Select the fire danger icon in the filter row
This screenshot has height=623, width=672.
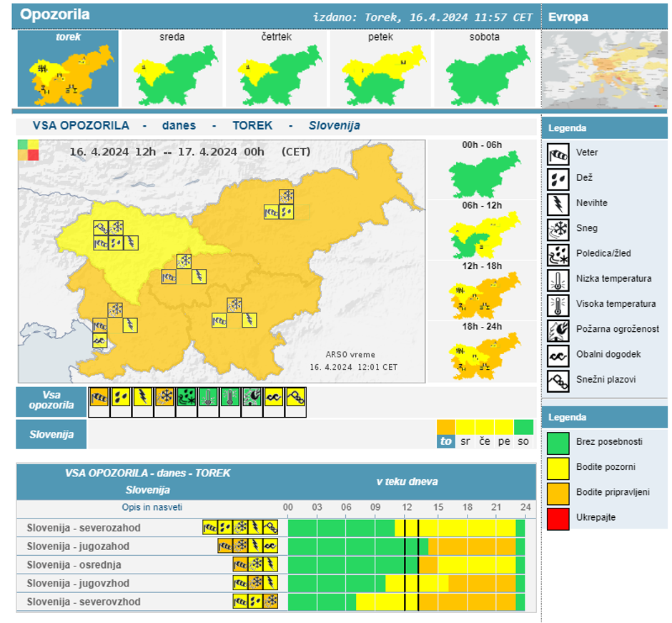click(x=252, y=397)
